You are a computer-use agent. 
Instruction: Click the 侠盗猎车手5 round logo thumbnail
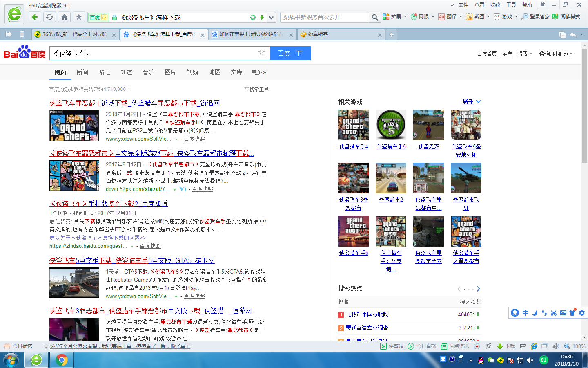click(391, 125)
